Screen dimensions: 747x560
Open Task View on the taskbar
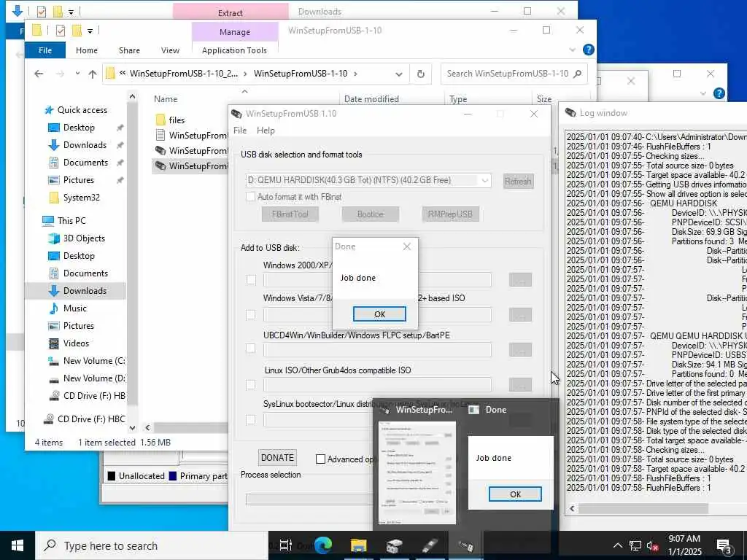click(285, 545)
